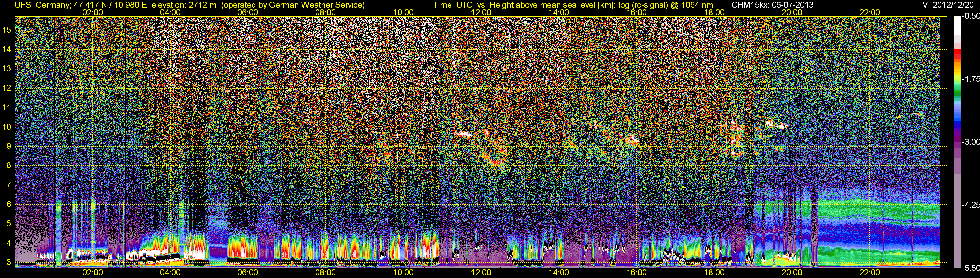980x278 pixels.
Task: Click the '16:00' label on the top time axis
Action: point(636,12)
